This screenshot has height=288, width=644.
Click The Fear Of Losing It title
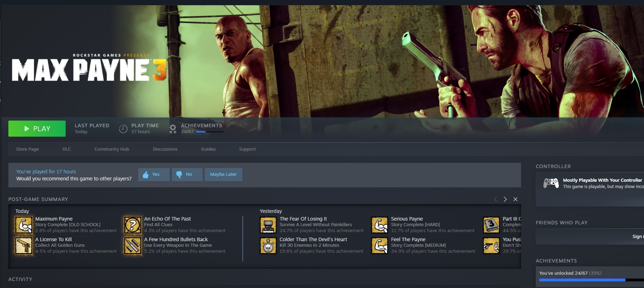point(303,219)
